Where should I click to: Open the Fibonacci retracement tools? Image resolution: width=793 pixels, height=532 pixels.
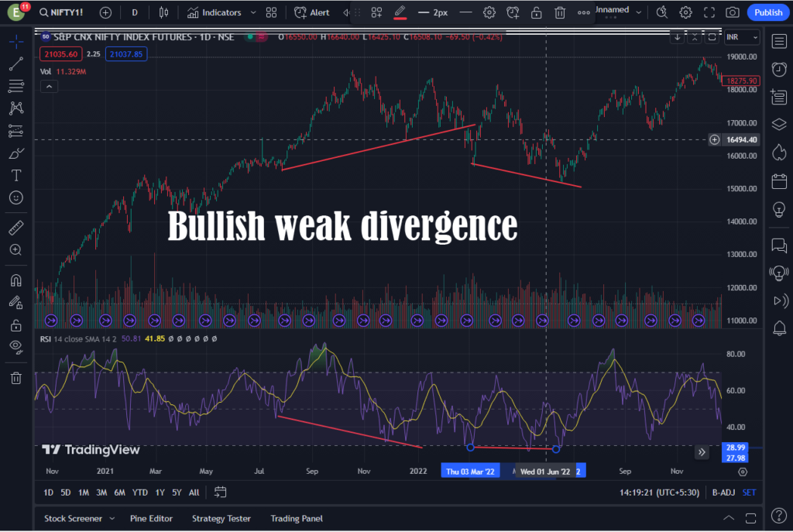(x=16, y=86)
